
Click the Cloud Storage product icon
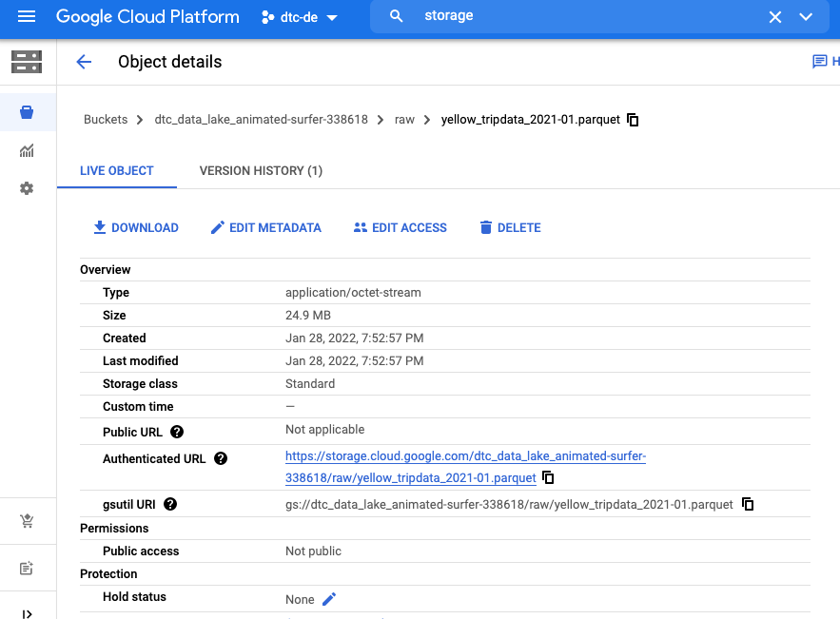27,62
